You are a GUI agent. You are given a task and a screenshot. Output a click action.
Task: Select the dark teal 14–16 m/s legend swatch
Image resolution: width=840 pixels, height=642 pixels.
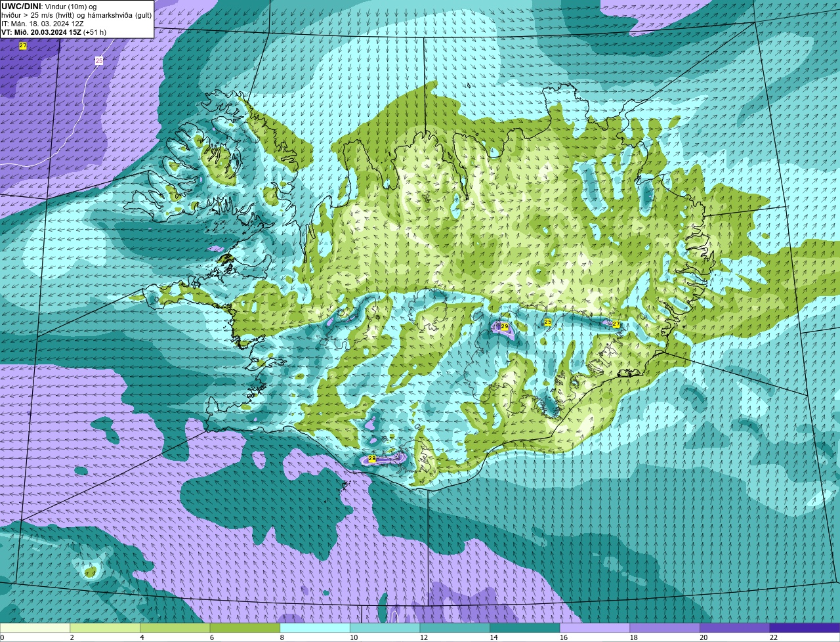pos(525,628)
